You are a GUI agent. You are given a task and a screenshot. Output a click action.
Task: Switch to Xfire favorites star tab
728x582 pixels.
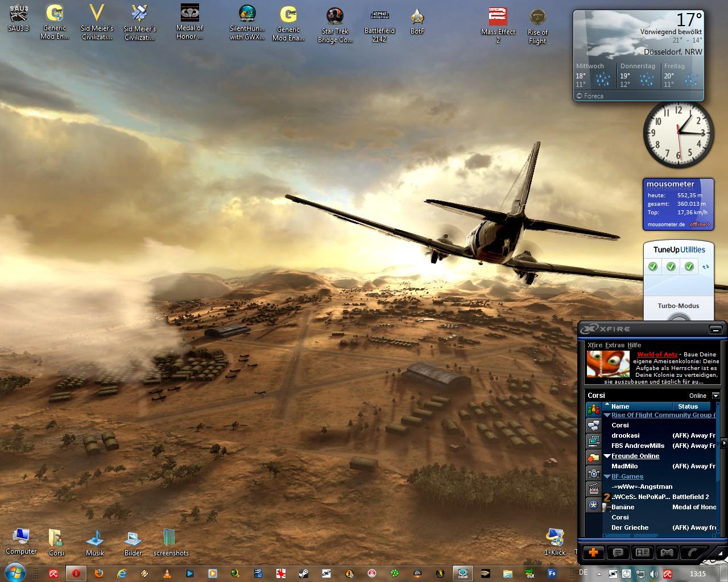594,505
